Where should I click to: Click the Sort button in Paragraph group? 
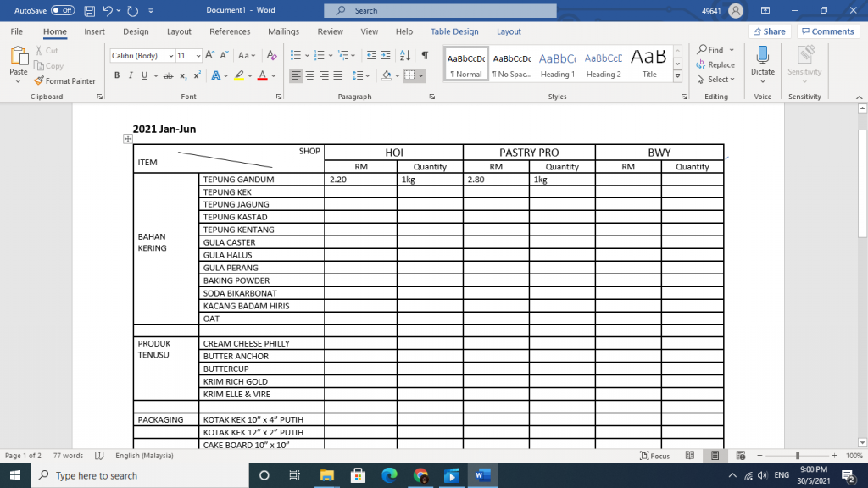407,55
